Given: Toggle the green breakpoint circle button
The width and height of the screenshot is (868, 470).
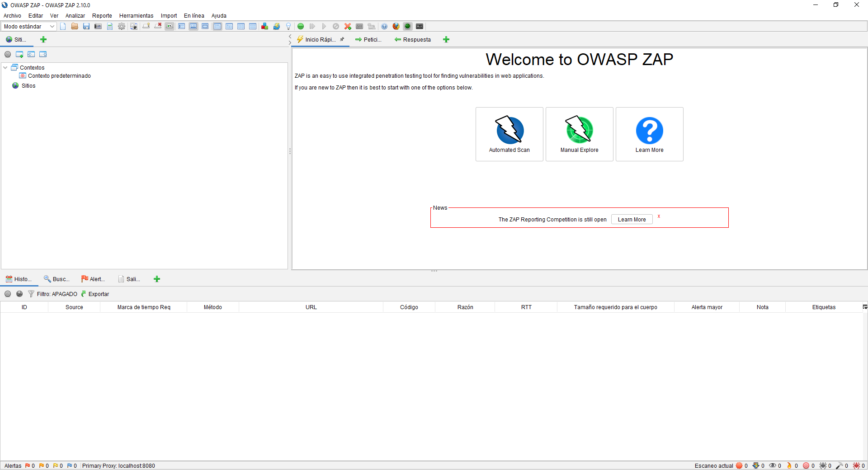Looking at the screenshot, I should click(301, 26).
